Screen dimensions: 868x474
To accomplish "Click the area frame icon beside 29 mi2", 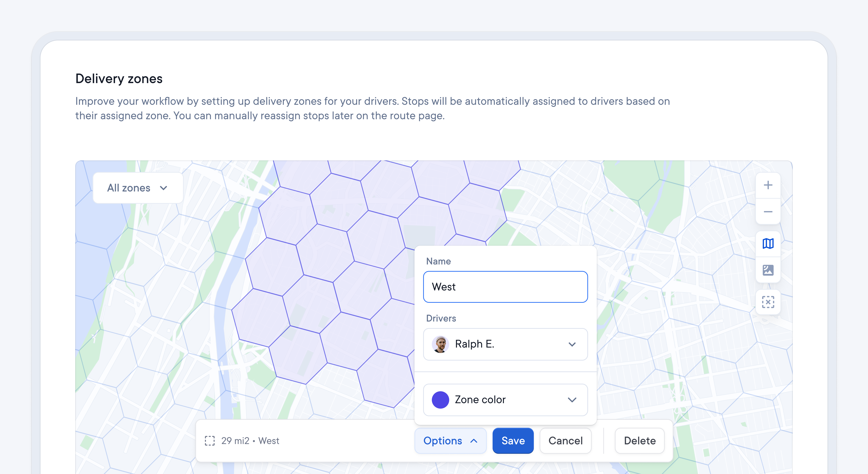I will coord(210,441).
